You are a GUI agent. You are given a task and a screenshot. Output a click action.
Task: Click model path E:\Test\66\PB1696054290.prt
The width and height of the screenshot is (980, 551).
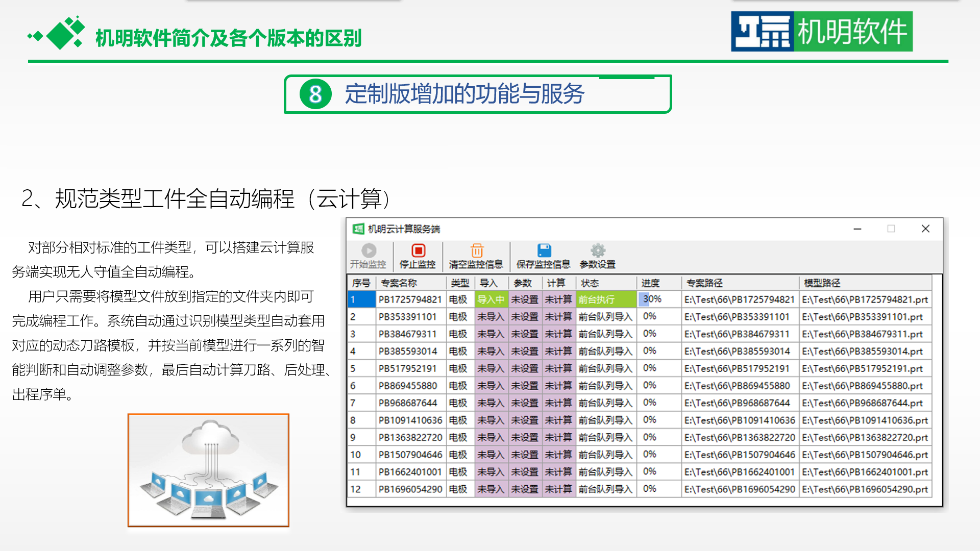(x=865, y=489)
